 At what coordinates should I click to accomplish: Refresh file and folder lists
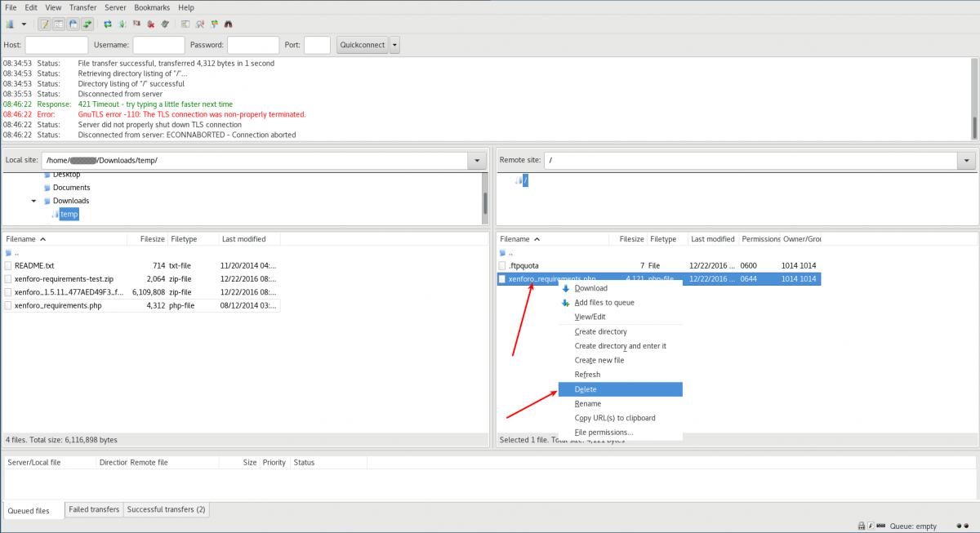click(x=108, y=24)
